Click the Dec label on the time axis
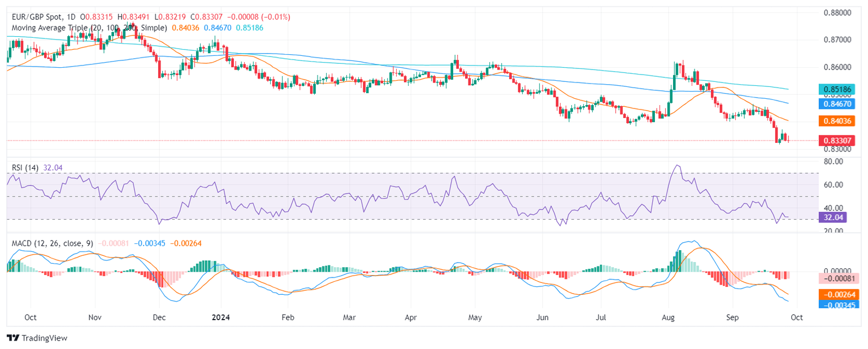868x349 pixels. click(159, 317)
